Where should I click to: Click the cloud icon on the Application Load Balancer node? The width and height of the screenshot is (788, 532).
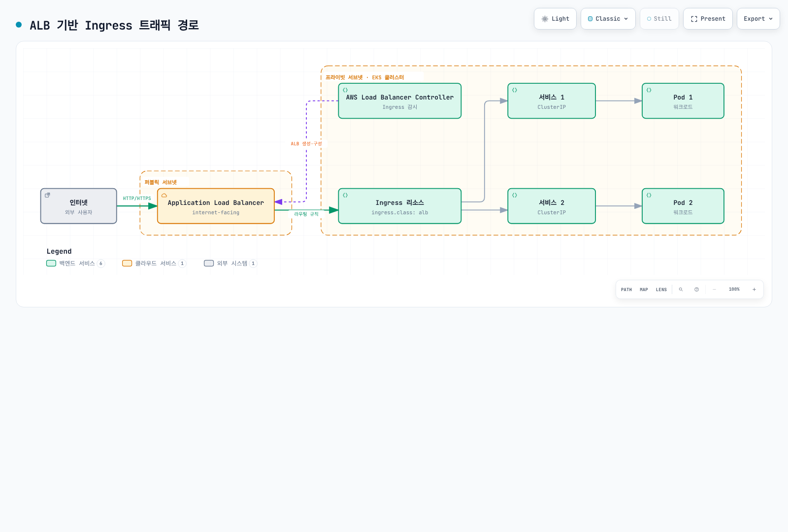[x=164, y=196]
